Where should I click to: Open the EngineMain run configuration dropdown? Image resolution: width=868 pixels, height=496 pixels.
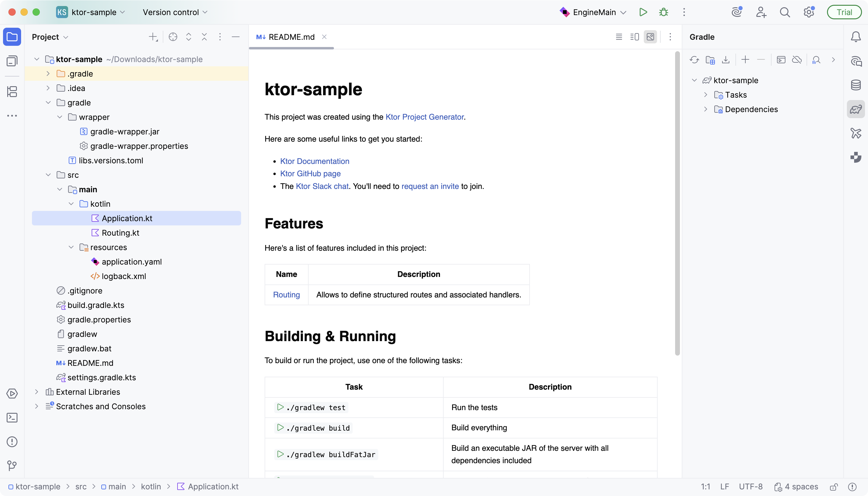click(x=594, y=12)
